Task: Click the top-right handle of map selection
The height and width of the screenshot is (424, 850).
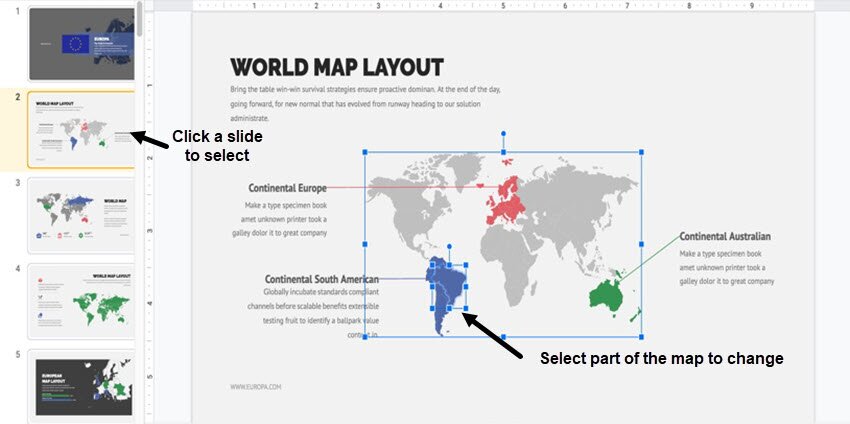Action: tap(641, 152)
